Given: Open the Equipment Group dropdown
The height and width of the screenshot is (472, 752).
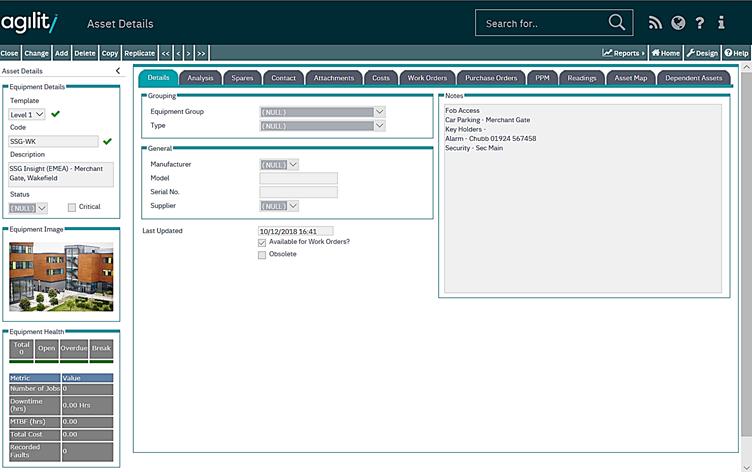Looking at the screenshot, I should pyautogui.click(x=380, y=112).
